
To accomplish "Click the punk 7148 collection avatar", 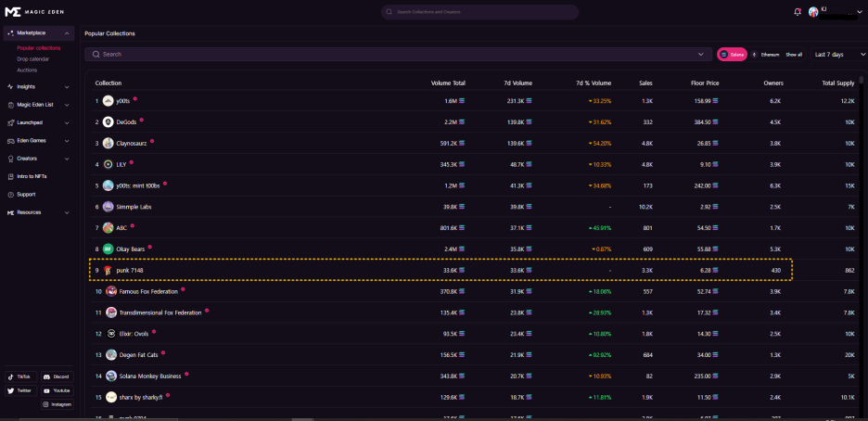I will [108, 271].
